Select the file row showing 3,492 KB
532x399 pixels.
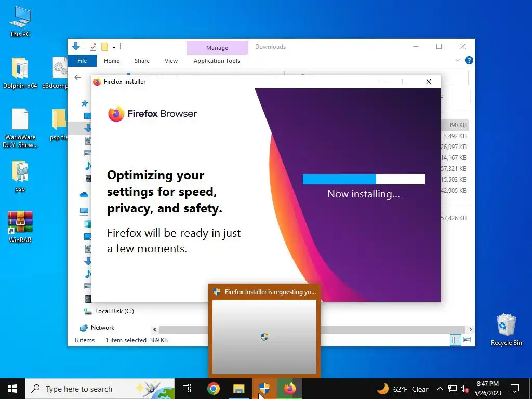[x=455, y=136]
